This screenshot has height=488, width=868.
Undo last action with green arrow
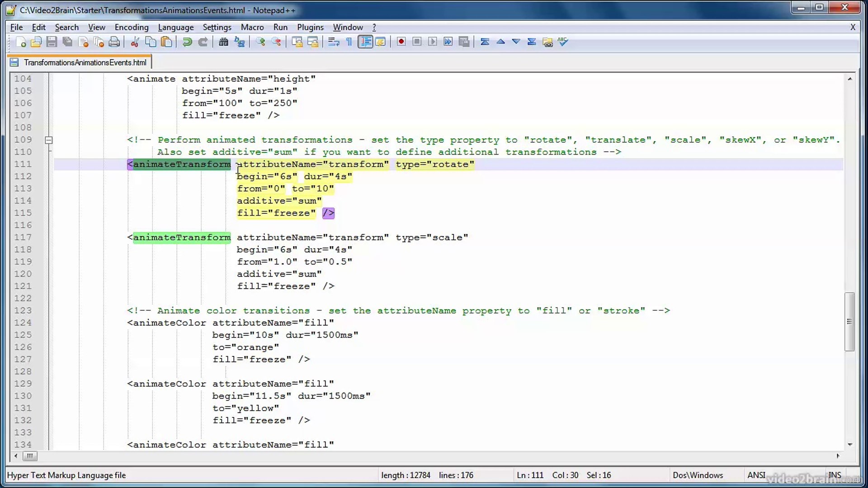[187, 42]
